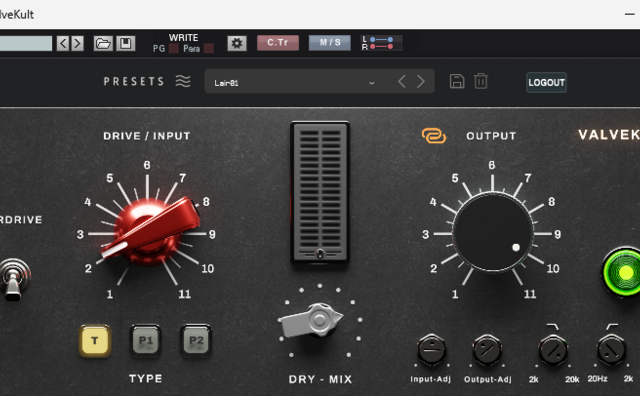
Task: Toggle the C.Tr button
Action: pyautogui.click(x=278, y=43)
